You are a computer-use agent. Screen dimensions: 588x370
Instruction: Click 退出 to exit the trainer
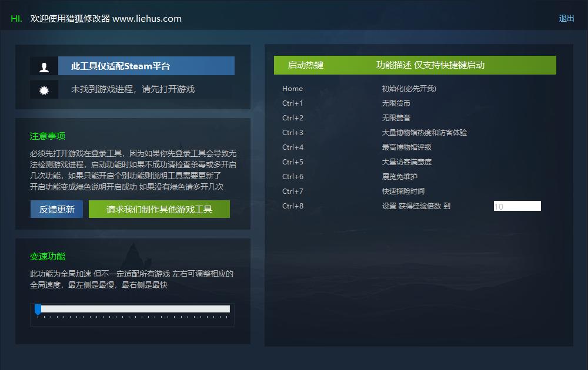566,18
